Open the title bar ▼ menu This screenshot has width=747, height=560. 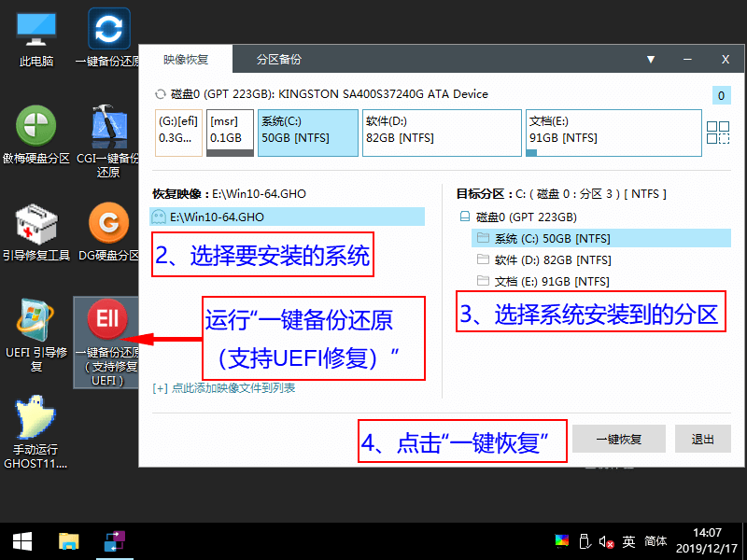pyautogui.click(x=651, y=58)
